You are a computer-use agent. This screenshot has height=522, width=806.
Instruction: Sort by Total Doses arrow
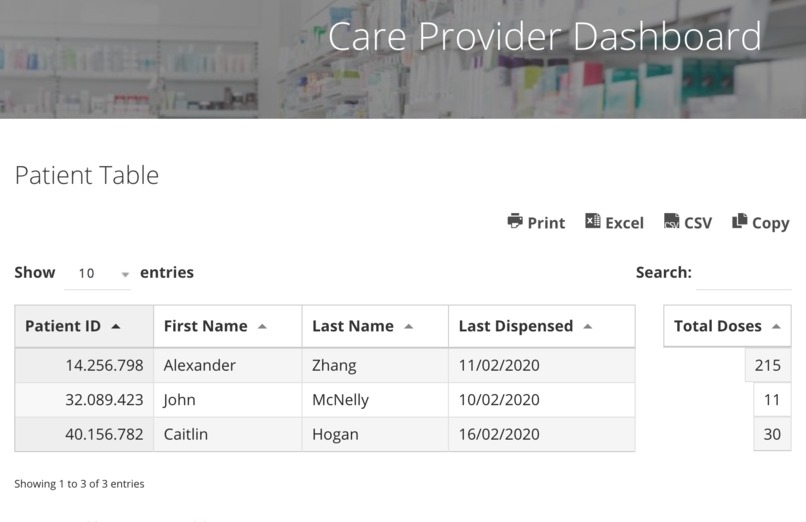(776, 326)
